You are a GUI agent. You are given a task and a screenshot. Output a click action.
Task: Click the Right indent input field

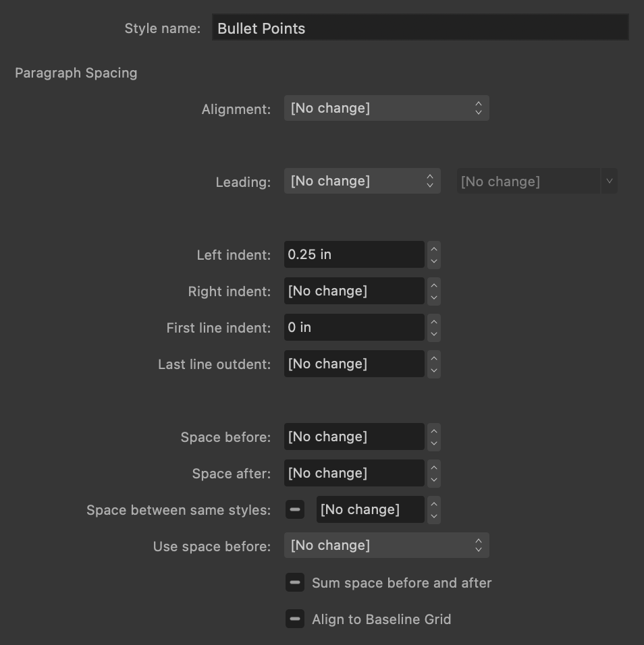[x=354, y=291]
